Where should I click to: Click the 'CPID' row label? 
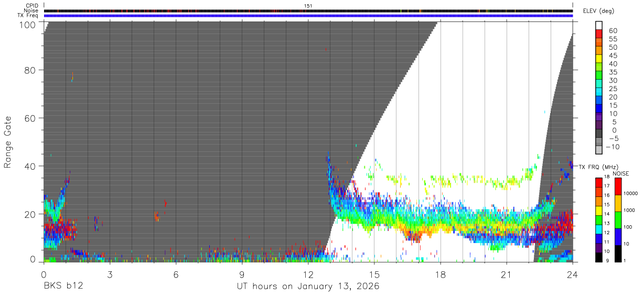[x=33, y=6]
